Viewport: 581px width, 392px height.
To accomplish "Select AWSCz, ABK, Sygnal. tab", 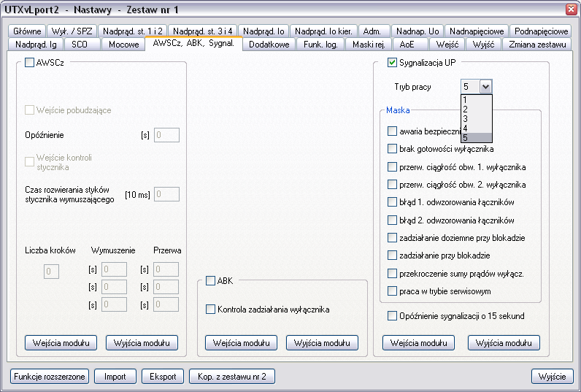I will pyautogui.click(x=193, y=43).
